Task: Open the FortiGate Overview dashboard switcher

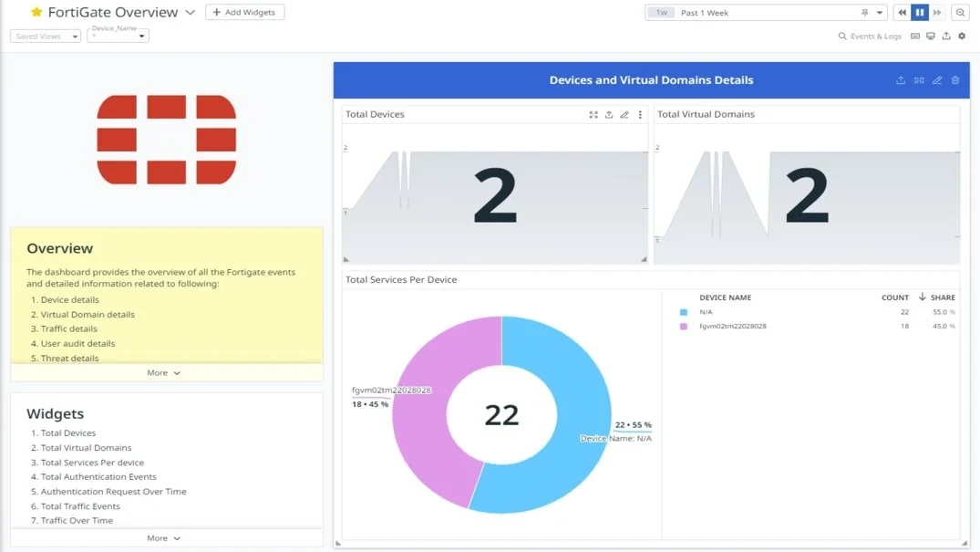Action: pyautogui.click(x=189, y=12)
